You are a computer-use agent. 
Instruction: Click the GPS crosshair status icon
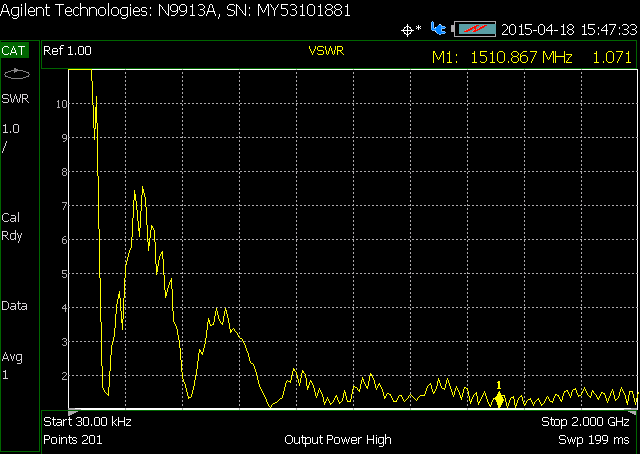[x=409, y=30]
